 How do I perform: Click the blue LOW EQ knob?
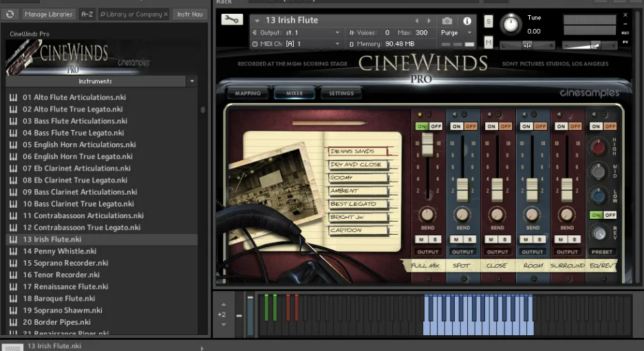click(x=598, y=196)
